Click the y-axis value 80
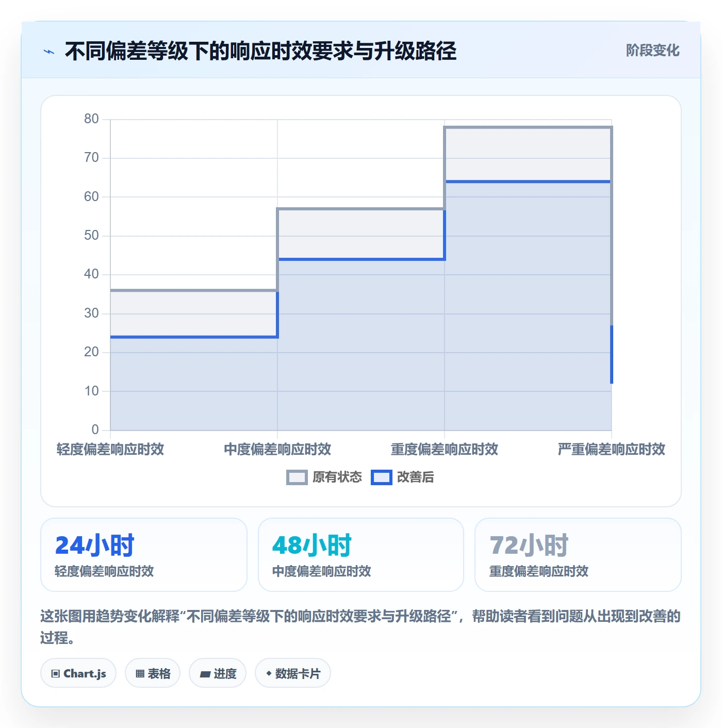 pyautogui.click(x=91, y=119)
